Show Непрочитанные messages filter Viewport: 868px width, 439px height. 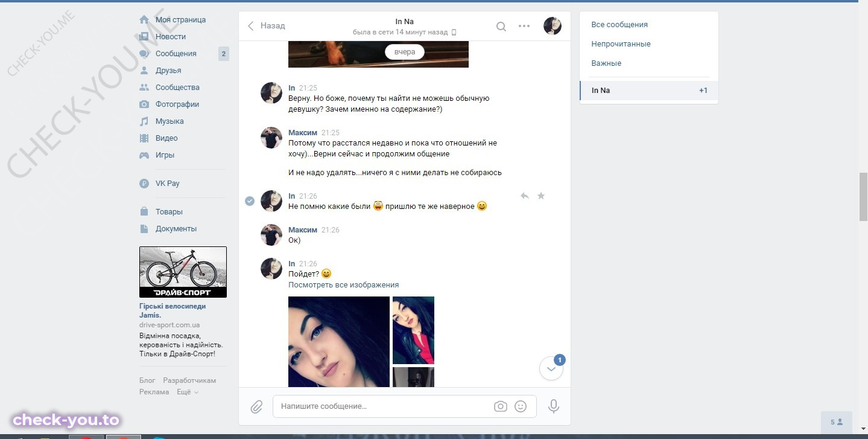[621, 44]
